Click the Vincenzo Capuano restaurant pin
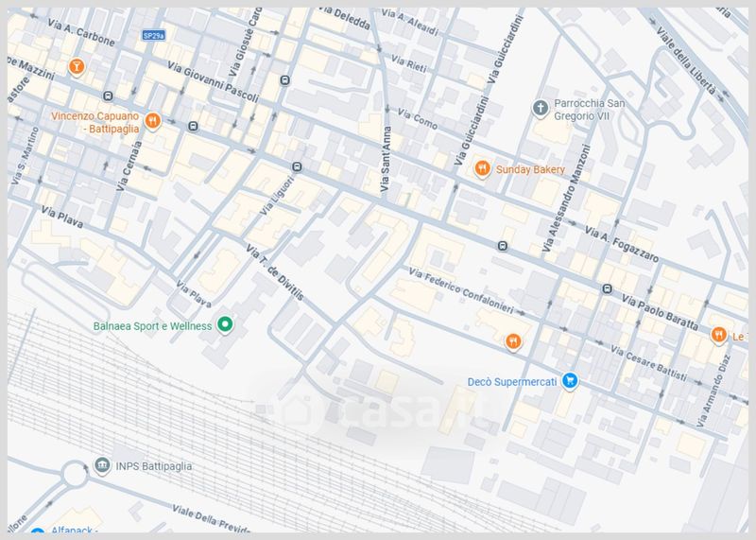Screen dimensions: 756x540 click(x=152, y=121)
